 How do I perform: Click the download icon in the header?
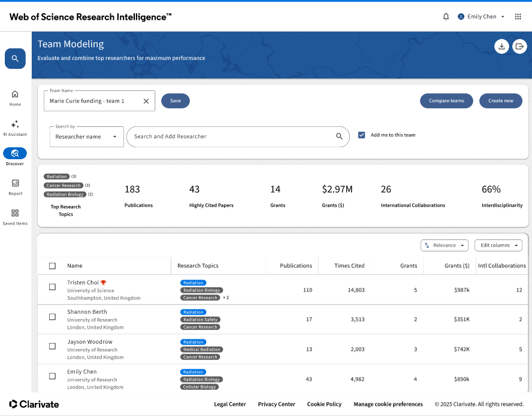click(x=501, y=46)
